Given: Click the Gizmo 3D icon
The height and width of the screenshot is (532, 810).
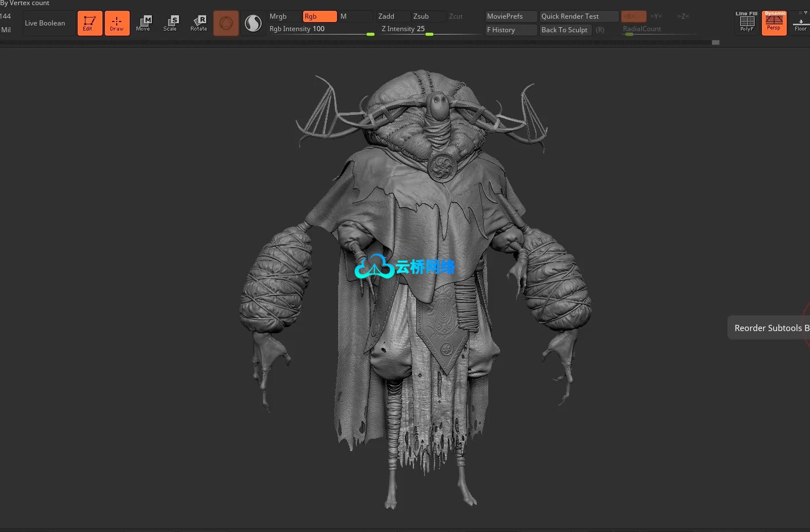Looking at the screenshot, I should click(x=226, y=23).
